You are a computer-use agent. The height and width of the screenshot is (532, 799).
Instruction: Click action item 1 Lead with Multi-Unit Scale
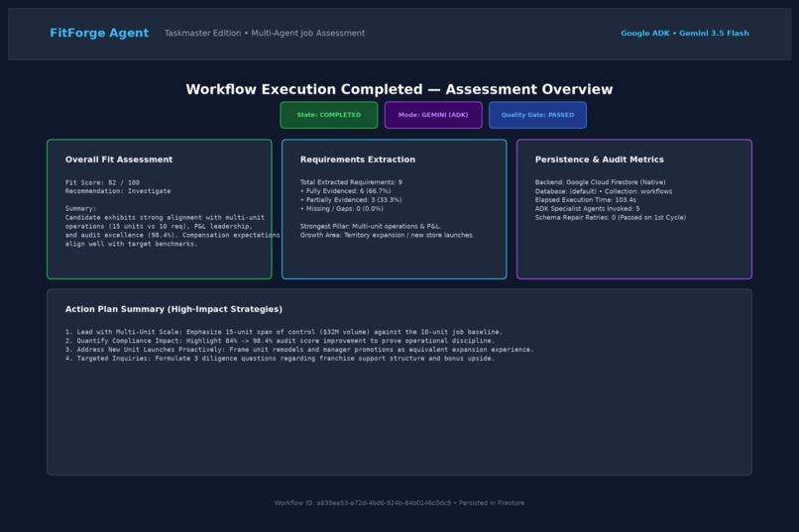(284, 332)
